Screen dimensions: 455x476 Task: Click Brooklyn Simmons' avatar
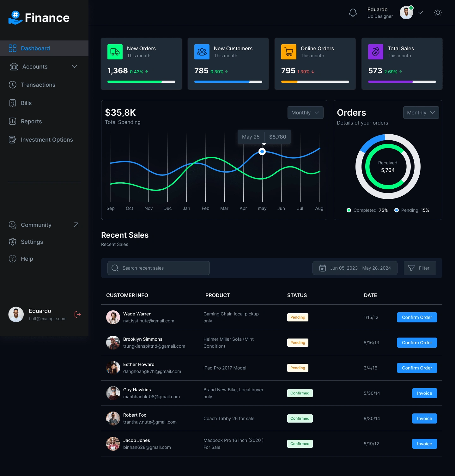pos(113,343)
